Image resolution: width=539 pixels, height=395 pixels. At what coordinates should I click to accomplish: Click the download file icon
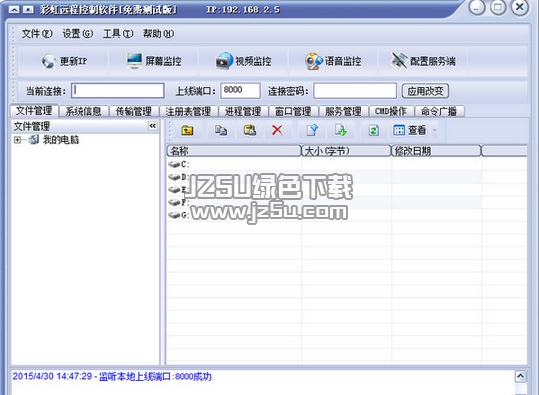pyautogui.click(x=341, y=130)
